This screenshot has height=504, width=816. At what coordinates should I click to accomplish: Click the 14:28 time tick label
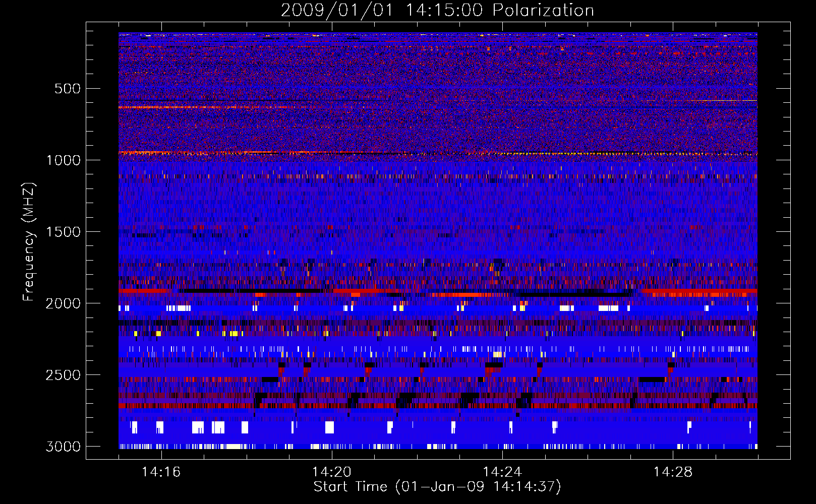pos(673,472)
